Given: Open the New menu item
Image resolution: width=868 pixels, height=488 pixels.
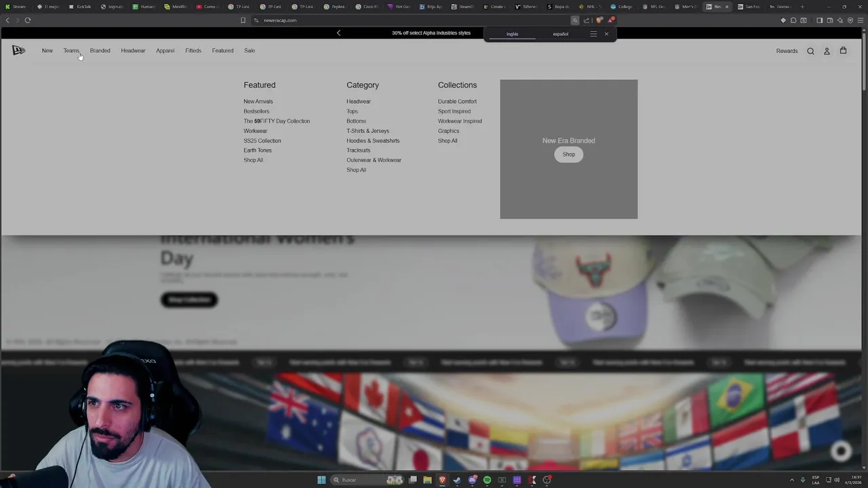Looking at the screenshot, I should pos(47,51).
